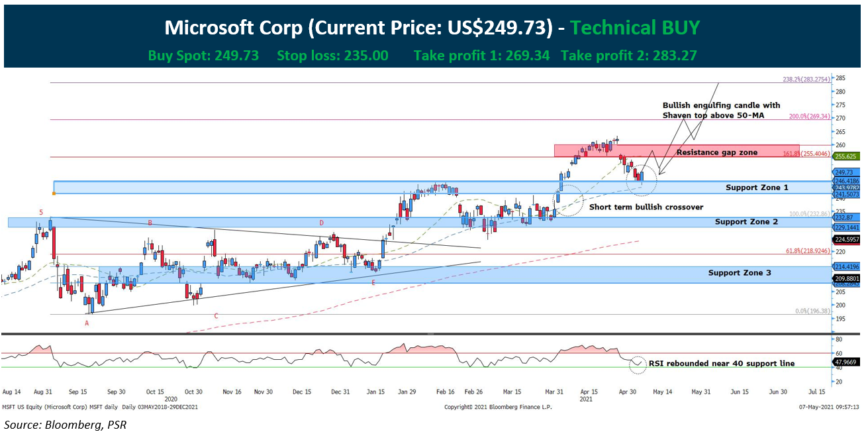Click the red wave label "A"

tap(87, 323)
